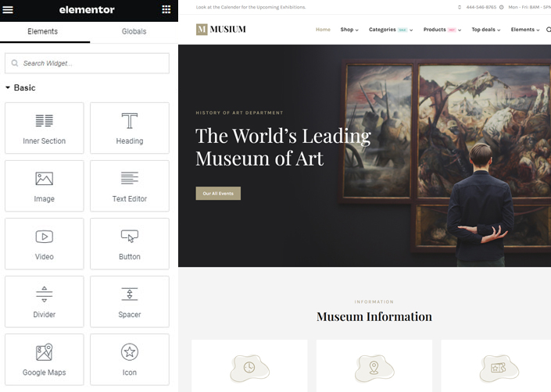This screenshot has width=551, height=392.
Task: Choose the Text Editor widget
Action: [130, 186]
